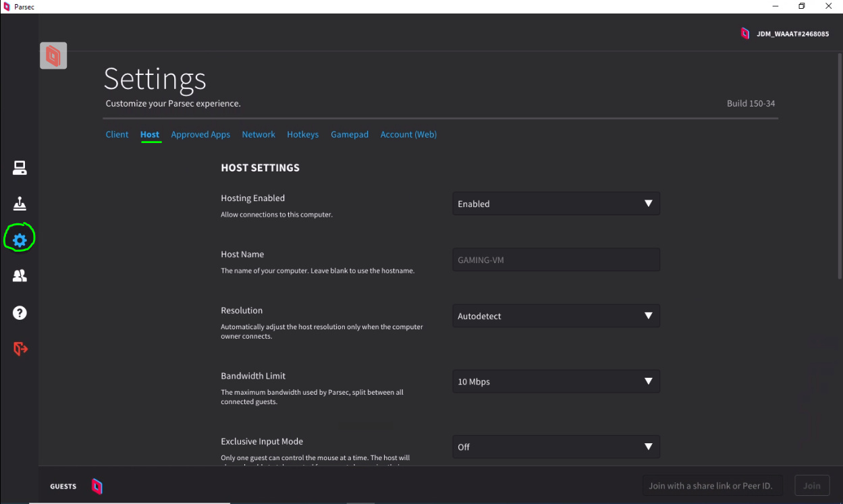This screenshot has height=504, width=843.
Task: Click the Host Name GAMING-VM field
Action: pos(556,260)
